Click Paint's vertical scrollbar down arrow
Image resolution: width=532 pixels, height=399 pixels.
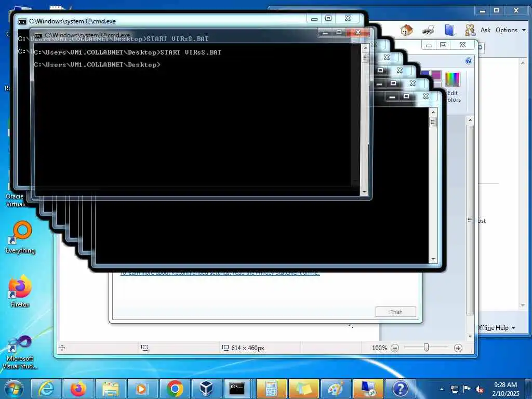coord(470,336)
